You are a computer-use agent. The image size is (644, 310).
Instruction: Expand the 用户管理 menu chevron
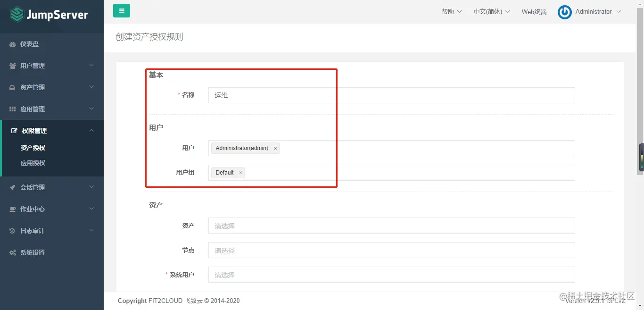pyautogui.click(x=91, y=65)
